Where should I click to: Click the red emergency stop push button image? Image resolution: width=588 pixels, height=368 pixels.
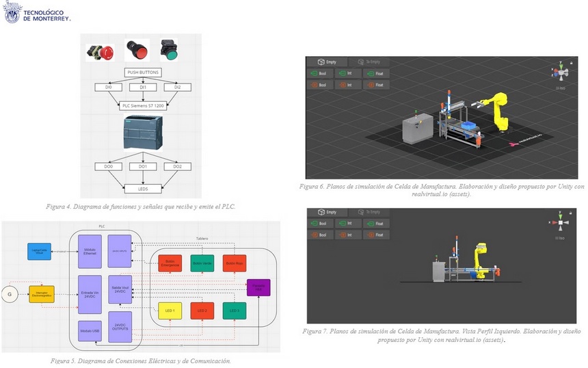pos(95,52)
